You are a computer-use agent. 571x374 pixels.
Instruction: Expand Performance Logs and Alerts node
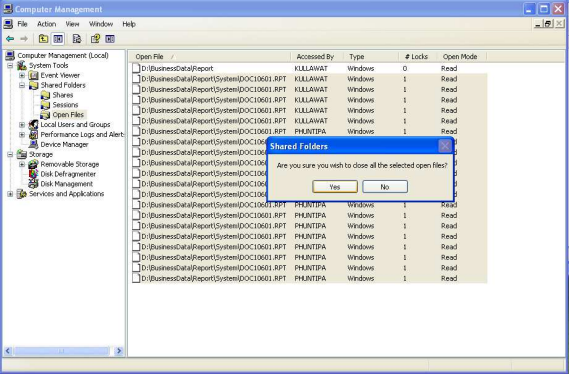pyautogui.click(x=22, y=134)
